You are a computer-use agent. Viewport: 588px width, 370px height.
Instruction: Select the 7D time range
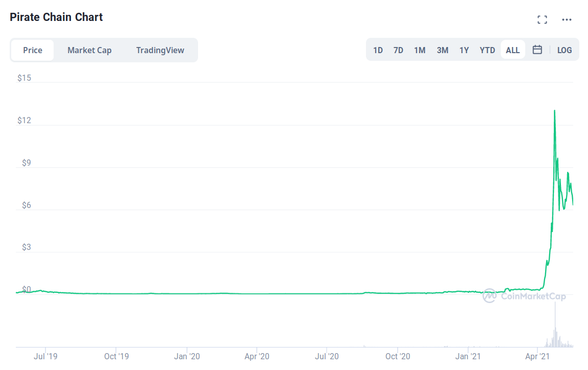[398, 50]
